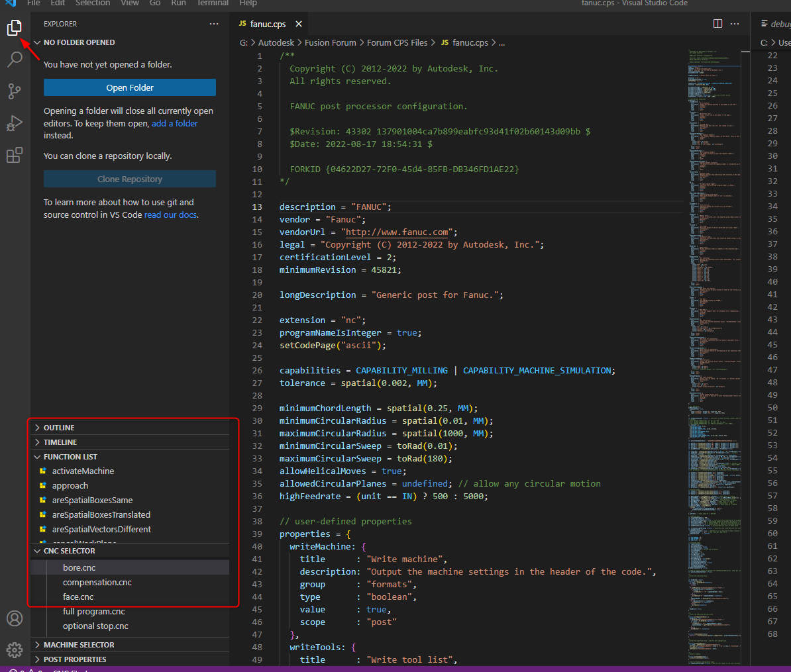Viewport: 791px width, 672px height.
Task: Click the split editor right icon
Action: click(717, 24)
